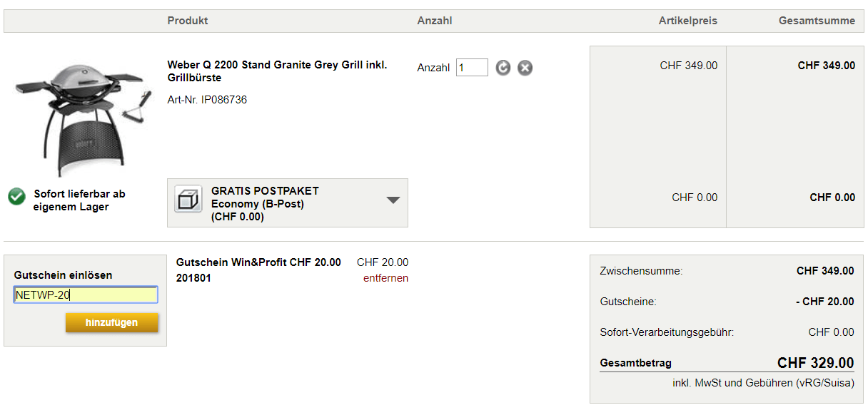The width and height of the screenshot is (868, 410).
Task: Click entfernen to remove the voucher
Action: (385, 278)
